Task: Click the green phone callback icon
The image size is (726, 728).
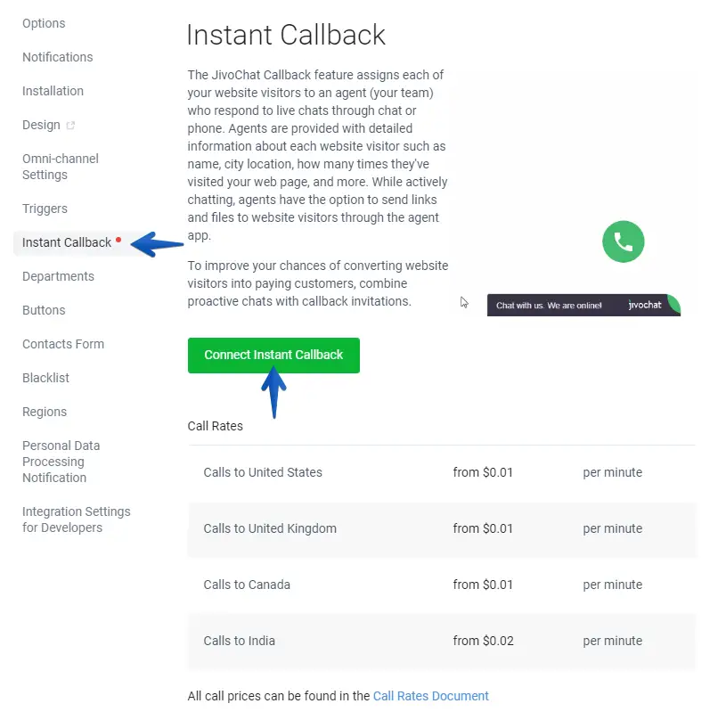Action: tap(623, 241)
